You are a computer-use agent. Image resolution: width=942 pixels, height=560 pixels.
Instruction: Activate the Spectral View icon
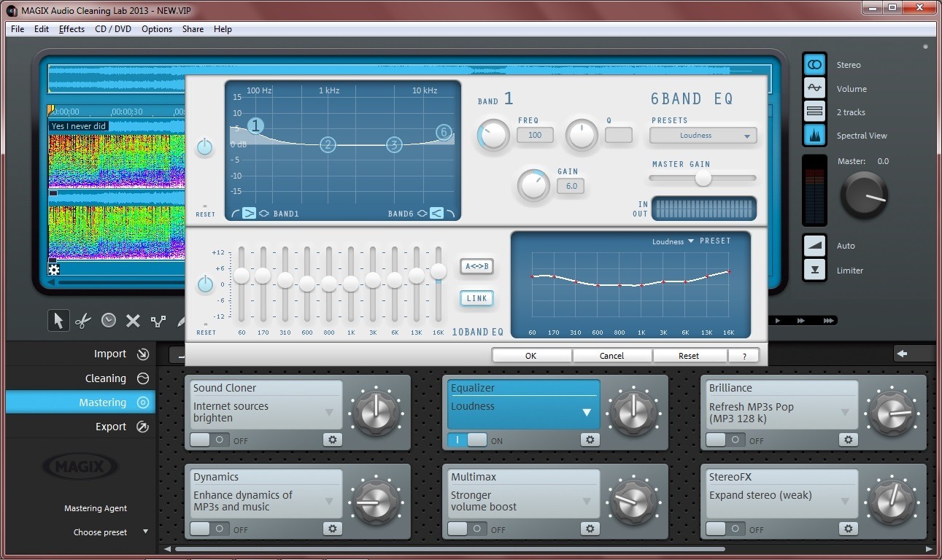[x=814, y=135]
